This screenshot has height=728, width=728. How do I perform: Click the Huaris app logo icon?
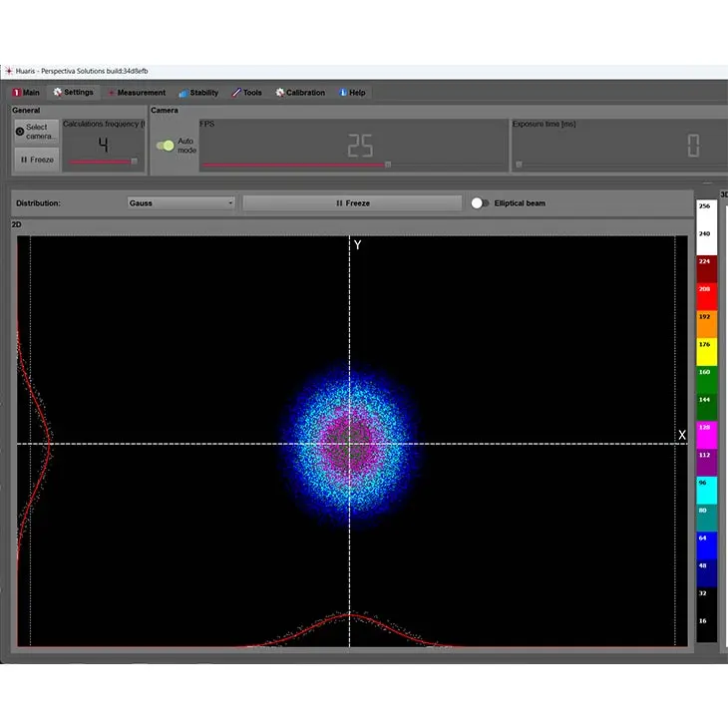pyautogui.click(x=9, y=71)
